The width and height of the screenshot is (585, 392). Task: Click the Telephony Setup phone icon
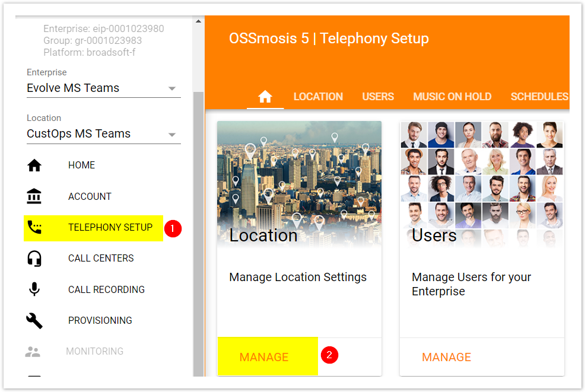34,228
